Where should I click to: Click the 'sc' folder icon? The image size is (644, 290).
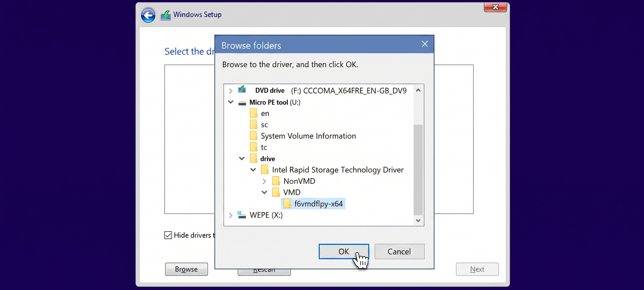pos(253,125)
